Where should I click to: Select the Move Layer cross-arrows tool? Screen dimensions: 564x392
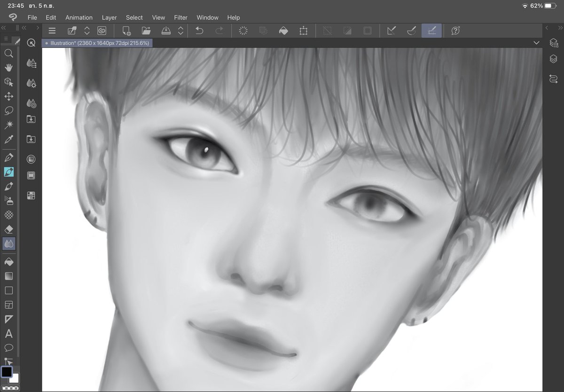click(x=8, y=96)
